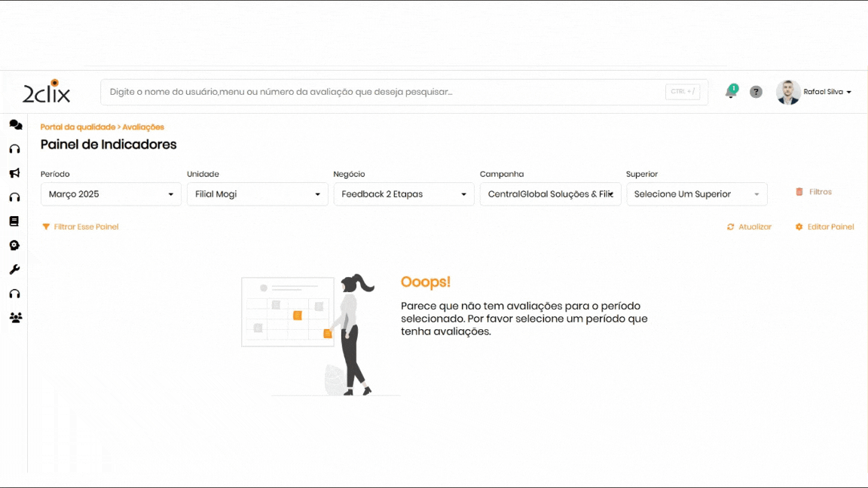This screenshot has width=868, height=488.
Task: Select the head-with-gear icon in sidebar
Action: tap(14, 246)
